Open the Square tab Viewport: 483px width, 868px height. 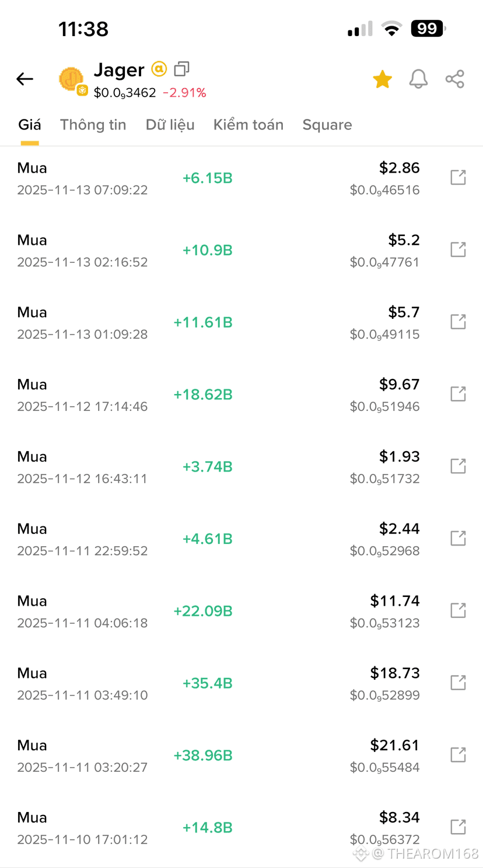[x=327, y=125]
